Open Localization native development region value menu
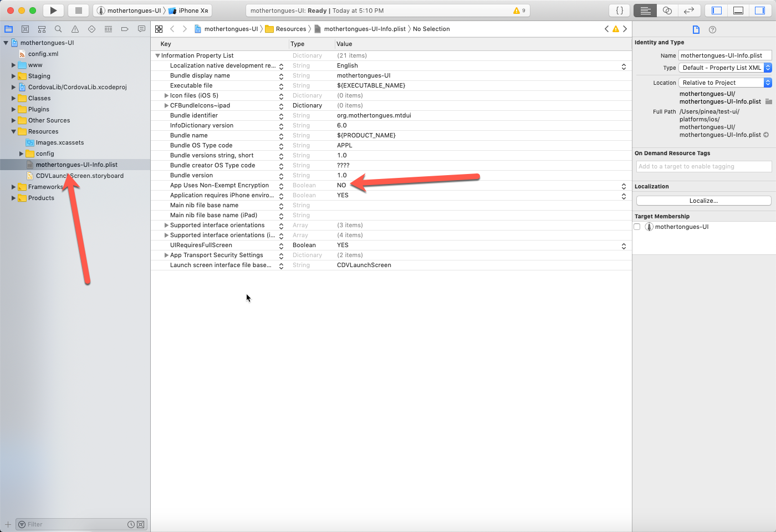This screenshot has width=776, height=532. click(x=624, y=66)
